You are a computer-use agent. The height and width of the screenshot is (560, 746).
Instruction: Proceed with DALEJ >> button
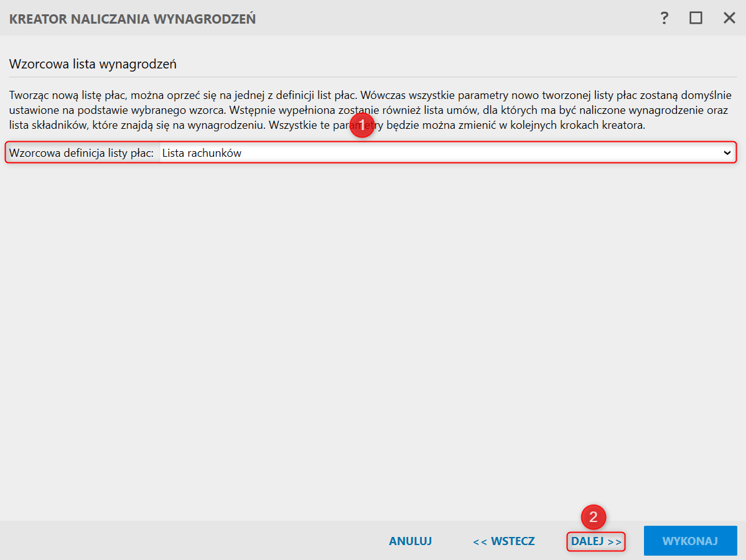pyautogui.click(x=596, y=541)
